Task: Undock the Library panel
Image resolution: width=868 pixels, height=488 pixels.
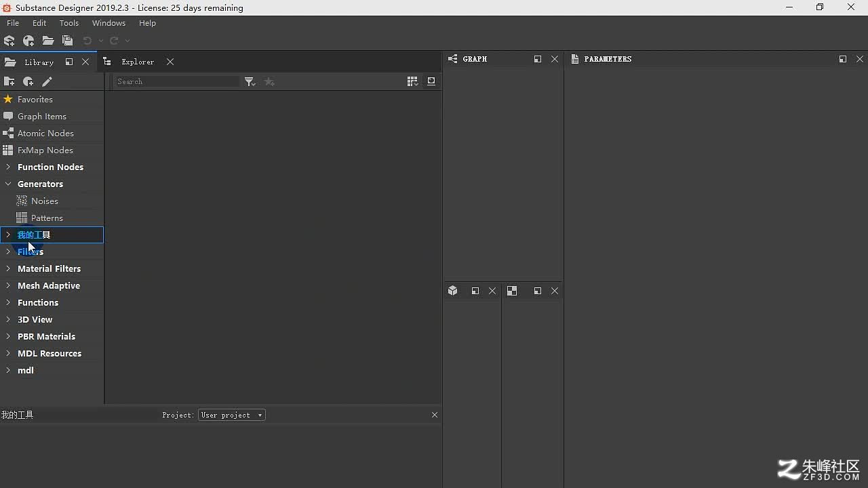Action: [69, 62]
